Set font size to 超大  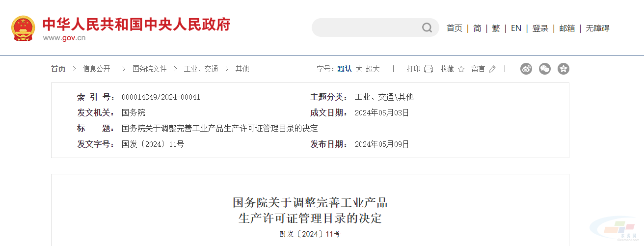(373, 69)
